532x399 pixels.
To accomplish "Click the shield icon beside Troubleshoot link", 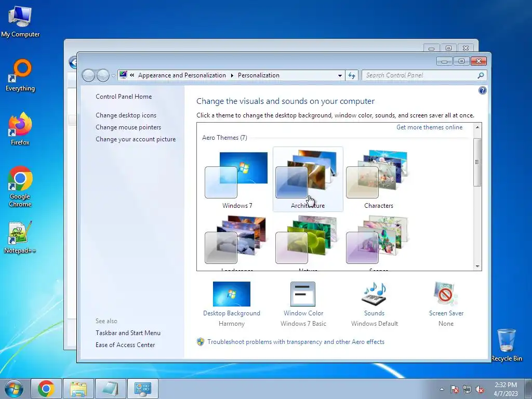I will point(201,342).
